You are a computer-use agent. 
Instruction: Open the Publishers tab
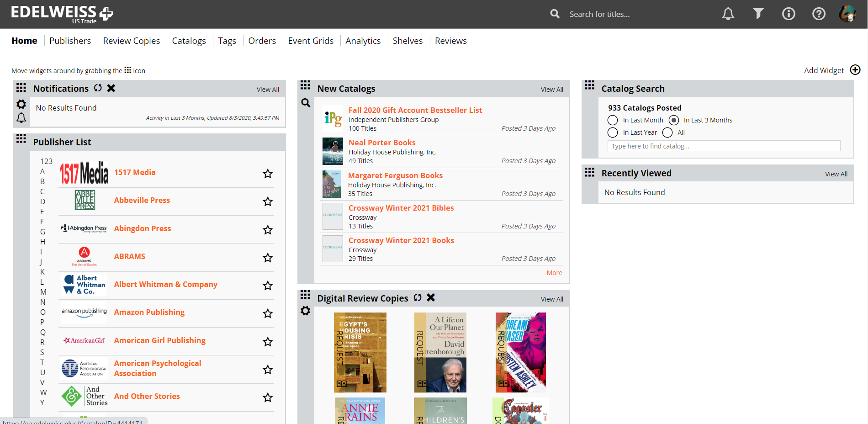click(x=70, y=41)
